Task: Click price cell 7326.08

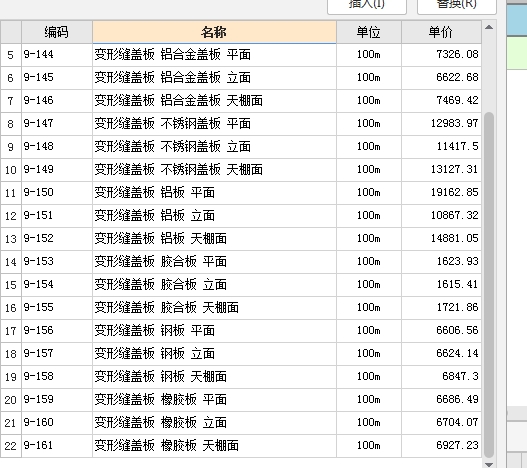Action: tap(441, 55)
